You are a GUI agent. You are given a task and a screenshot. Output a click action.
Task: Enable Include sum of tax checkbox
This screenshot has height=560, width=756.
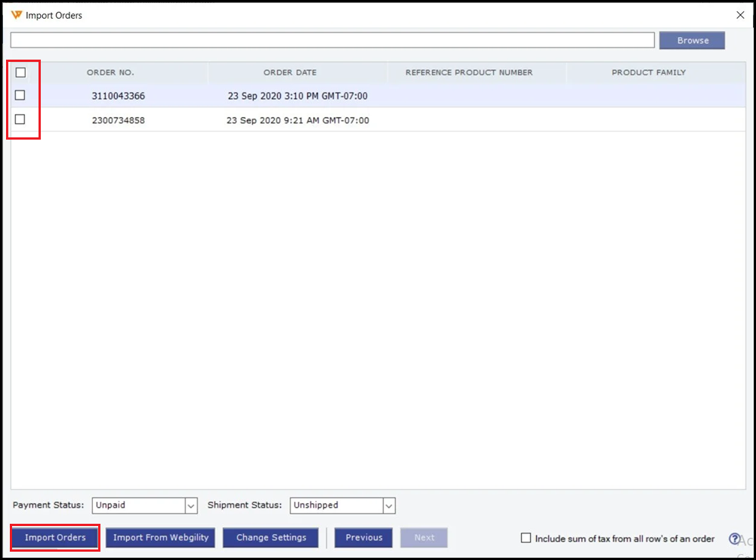point(526,538)
